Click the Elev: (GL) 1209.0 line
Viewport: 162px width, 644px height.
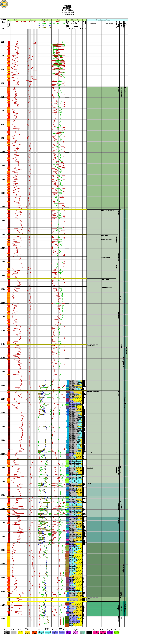pyautogui.click(x=68, y=14)
